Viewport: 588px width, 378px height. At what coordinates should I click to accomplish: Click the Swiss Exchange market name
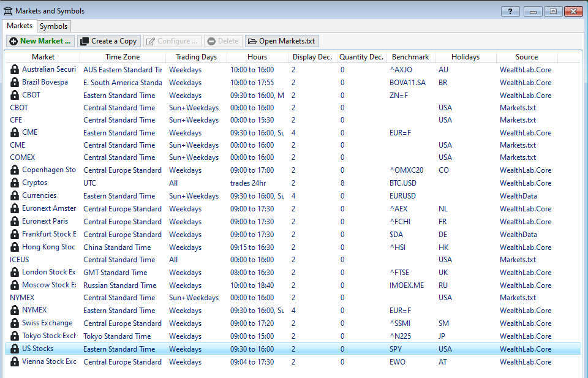click(x=47, y=323)
